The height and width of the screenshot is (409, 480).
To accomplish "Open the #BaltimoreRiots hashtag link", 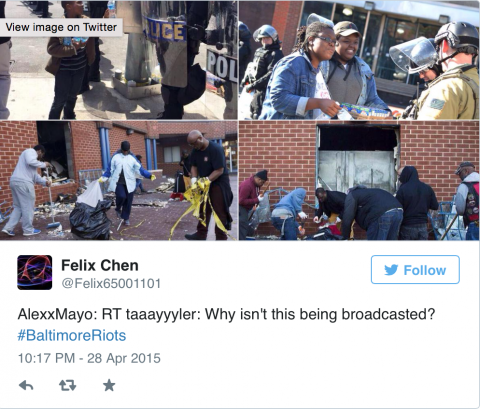I will (x=72, y=335).
